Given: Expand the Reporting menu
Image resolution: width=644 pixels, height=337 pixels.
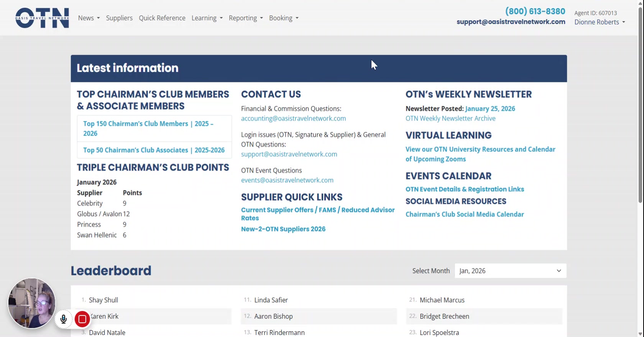Looking at the screenshot, I should click(x=246, y=18).
